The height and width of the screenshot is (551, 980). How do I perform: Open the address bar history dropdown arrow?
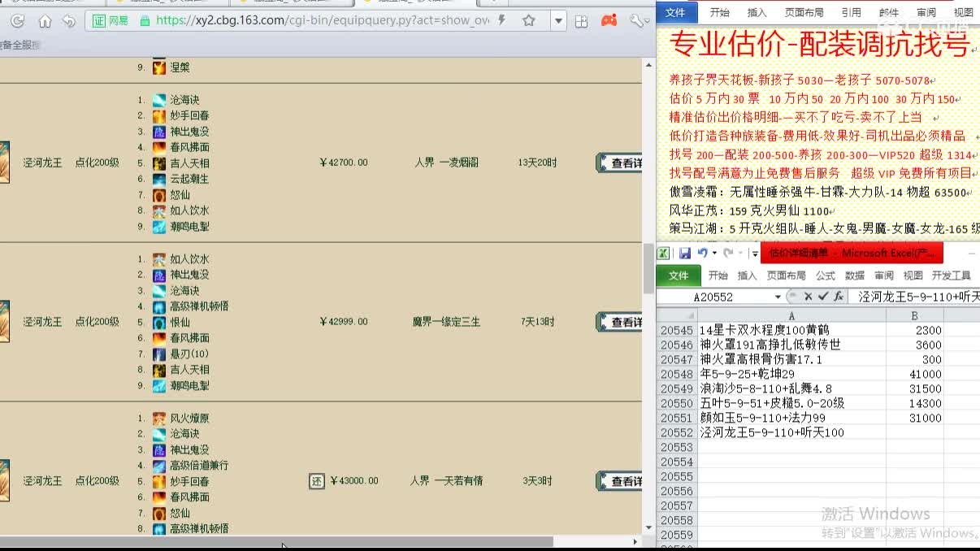[x=558, y=21]
